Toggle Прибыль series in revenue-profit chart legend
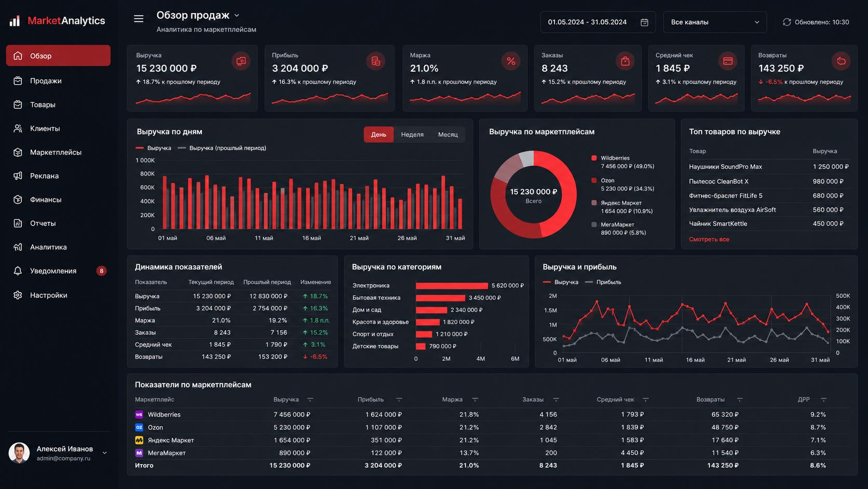The height and width of the screenshot is (489, 868). [x=603, y=282]
